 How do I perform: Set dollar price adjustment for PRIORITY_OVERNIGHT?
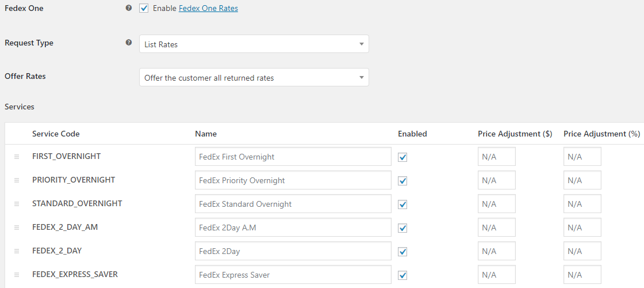tap(497, 180)
